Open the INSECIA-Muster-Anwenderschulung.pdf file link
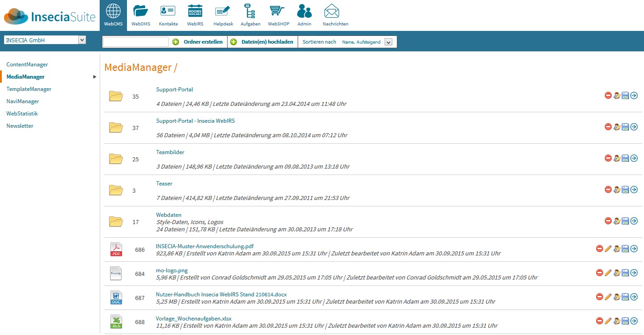The height and width of the screenshot is (335, 644). click(205, 246)
